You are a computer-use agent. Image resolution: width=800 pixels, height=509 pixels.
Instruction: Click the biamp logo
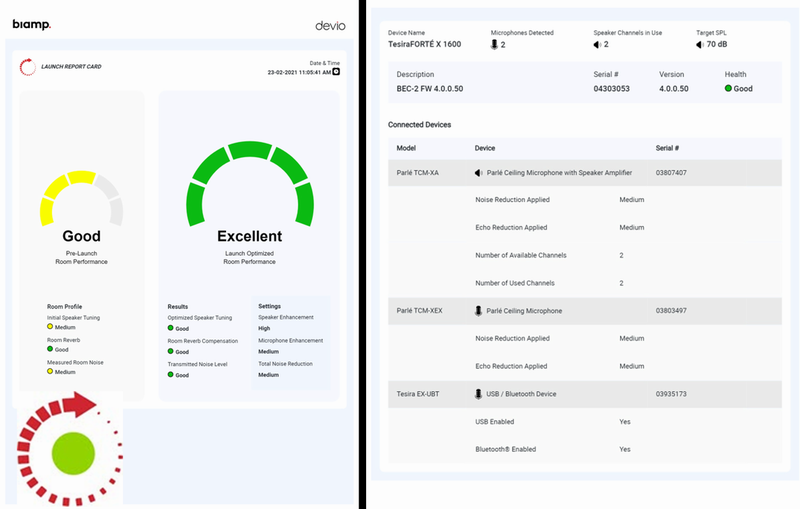[x=32, y=24]
